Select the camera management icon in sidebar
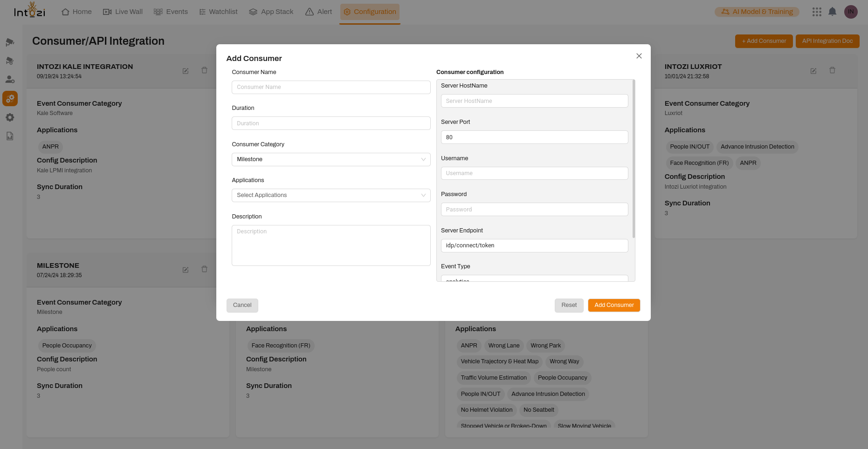Image resolution: width=868 pixels, height=449 pixels. (x=10, y=42)
